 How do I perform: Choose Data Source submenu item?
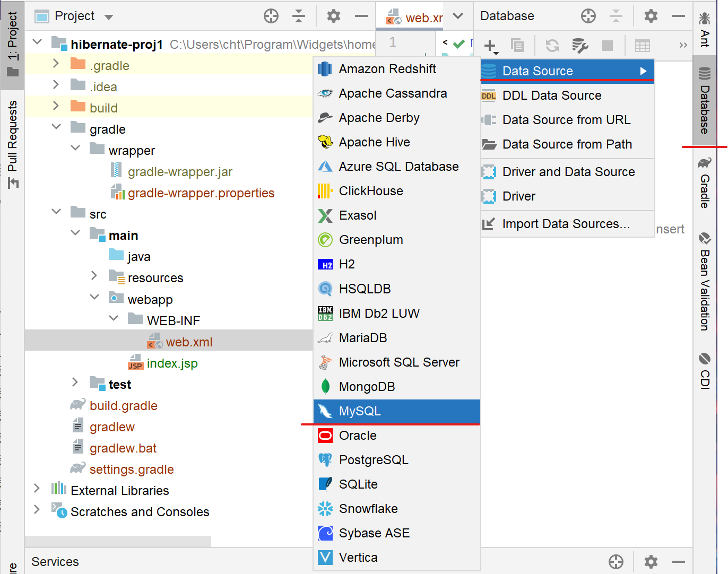(567, 71)
